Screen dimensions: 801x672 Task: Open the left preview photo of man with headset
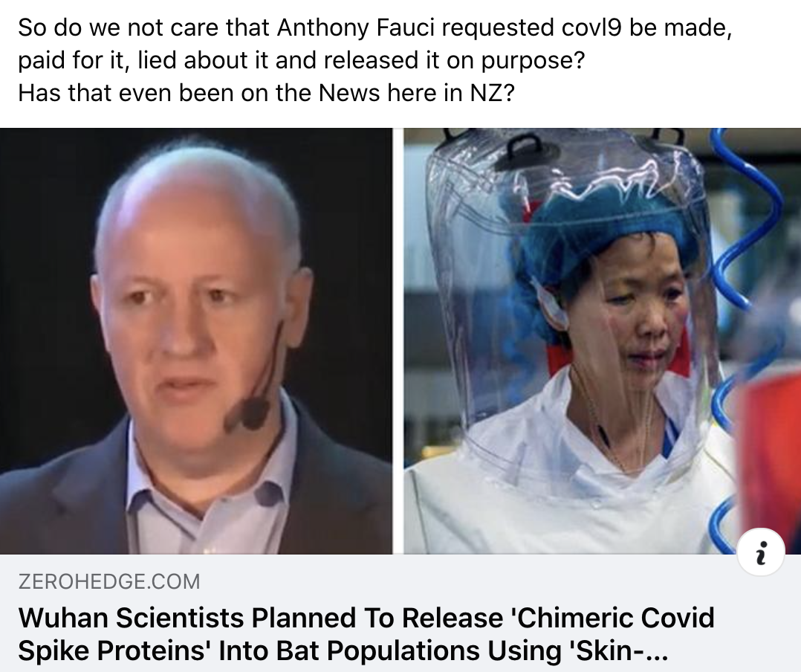[196, 341]
